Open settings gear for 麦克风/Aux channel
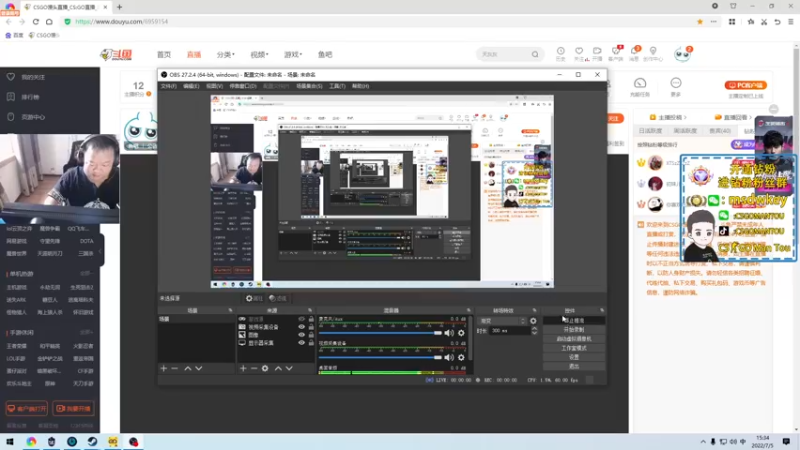This screenshot has width=800, height=450. [461, 333]
